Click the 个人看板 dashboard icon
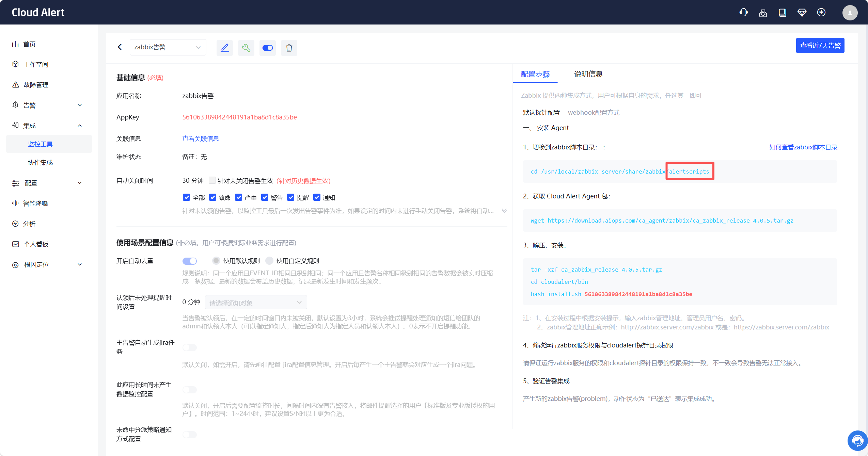Image resolution: width=868 pixels, height=456 pixels. coord(15,244)
